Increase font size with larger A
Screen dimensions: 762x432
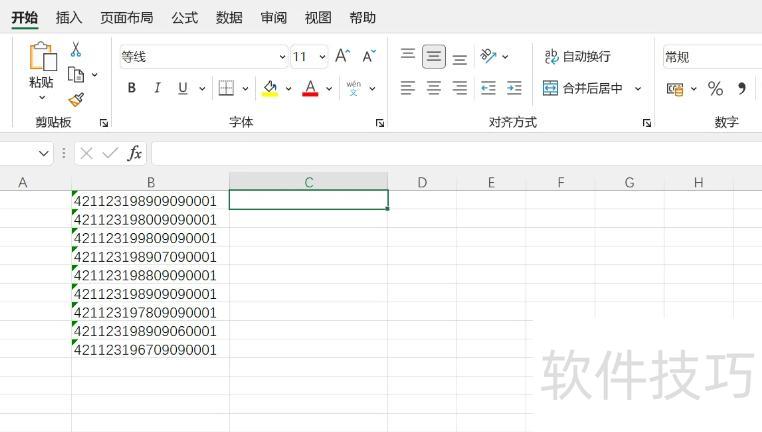343,56
